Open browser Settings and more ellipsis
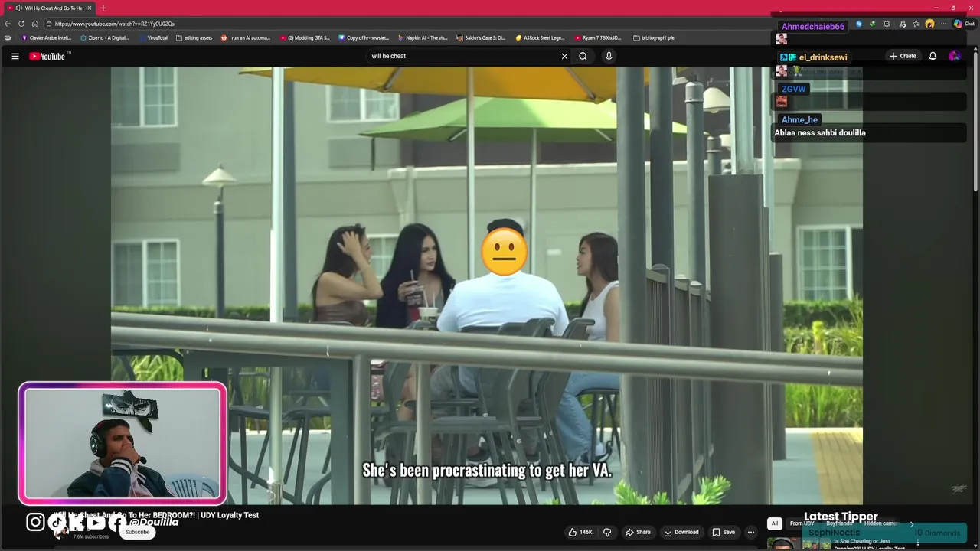This screenshot has width=980, height=551. (943, 24)
